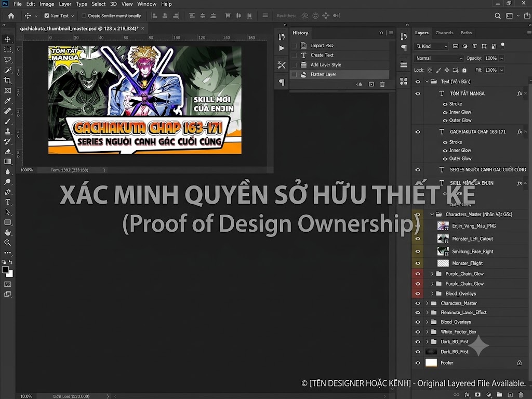This screenshot has width=532, height=399.
Task: Expand the White_Fecter_Box group
Action: pyautogui.click(x=427, y=332)
